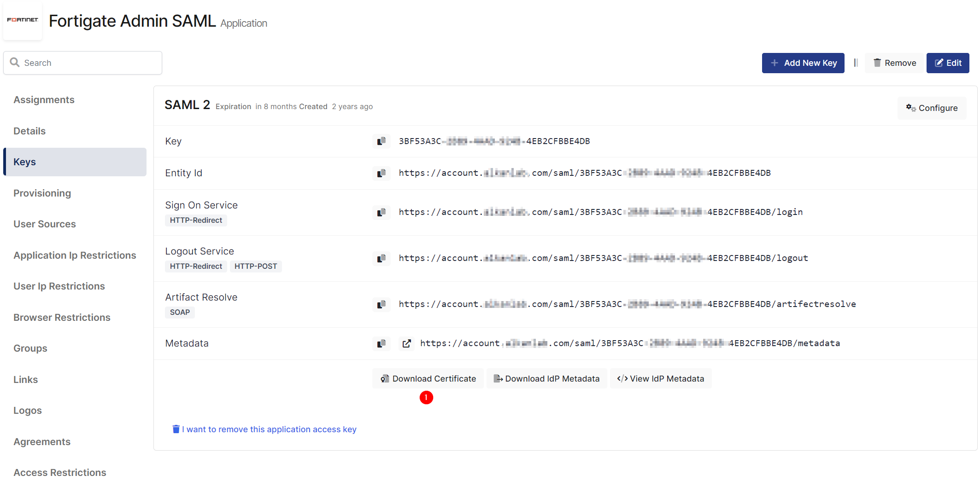Image resolution: width=980 pixels, height=481 pixels.
Task: Download IdP Metadata file
Action: 546,379
